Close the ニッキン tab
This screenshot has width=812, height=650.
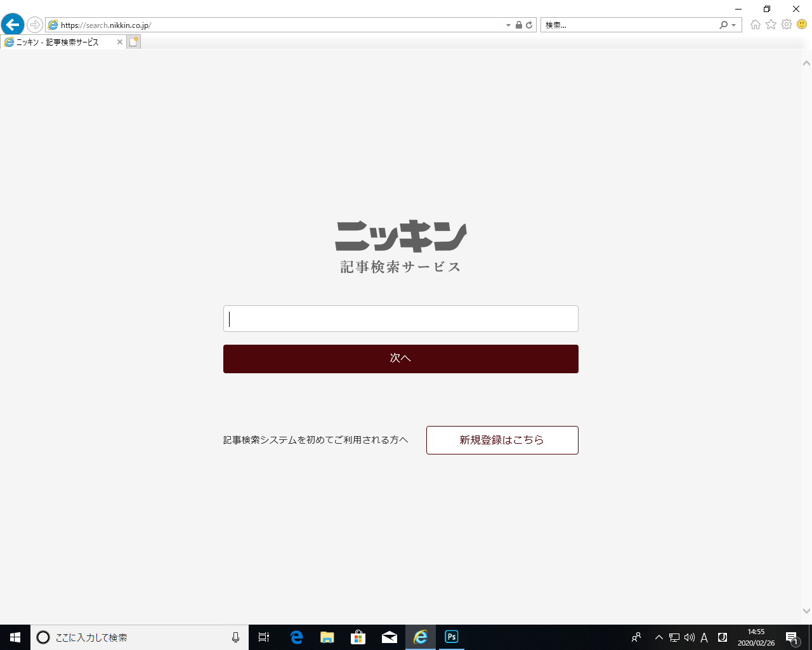click(119, 42)
